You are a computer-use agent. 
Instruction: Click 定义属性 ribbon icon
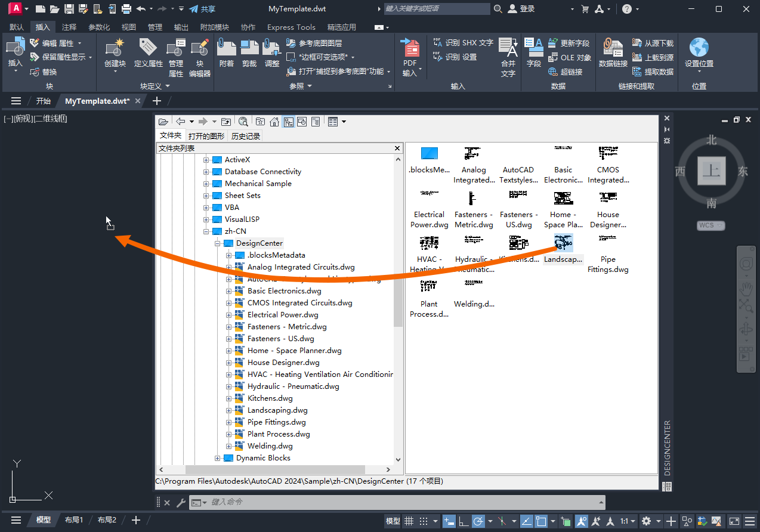click(x=149, y=52)
